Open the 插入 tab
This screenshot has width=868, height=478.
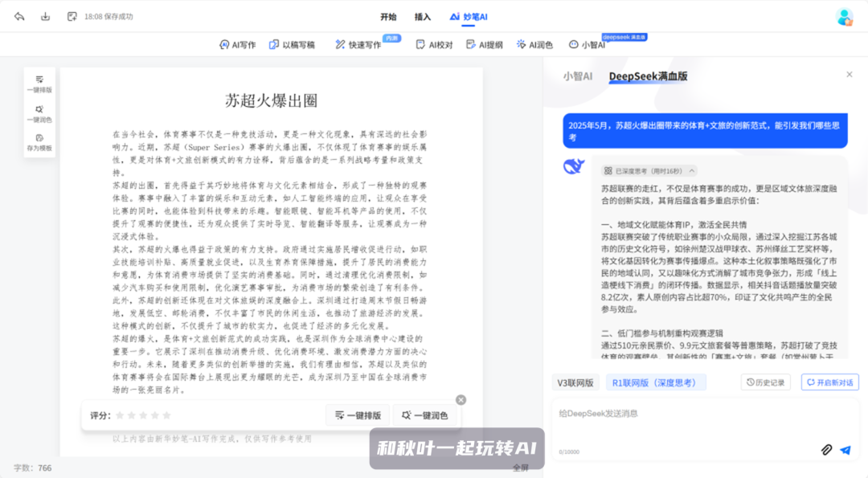point(423,17)
